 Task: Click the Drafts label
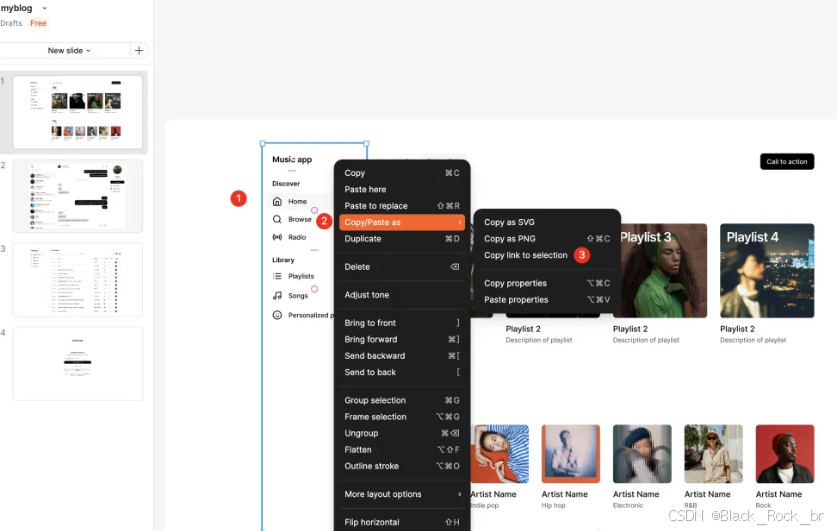click(x=11, y=23)
